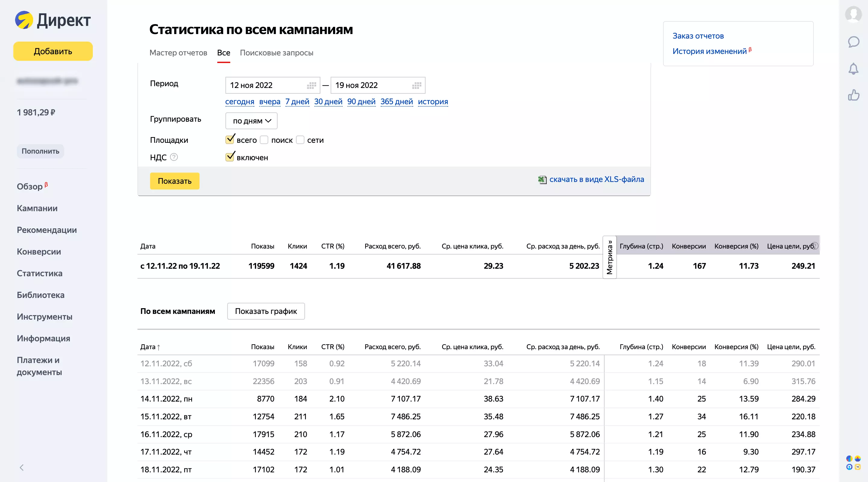This screenshot has width=868, height=482.
Task: Collapse the sidebar with the left chevron
Action: click(x=22, y=467)
